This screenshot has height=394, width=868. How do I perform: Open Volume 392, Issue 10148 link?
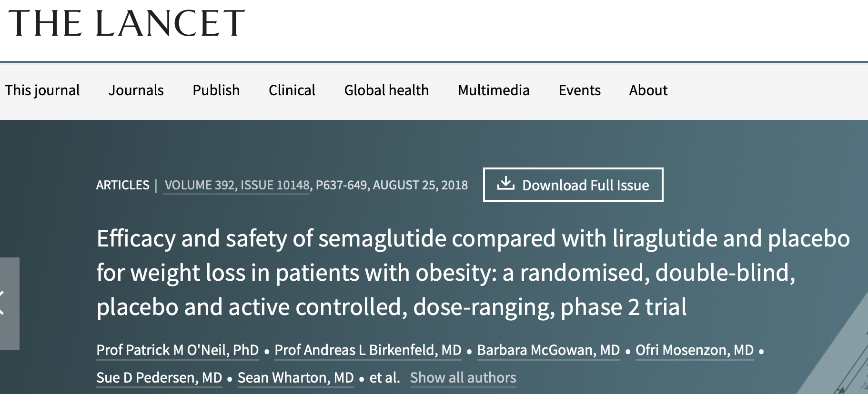237,185
